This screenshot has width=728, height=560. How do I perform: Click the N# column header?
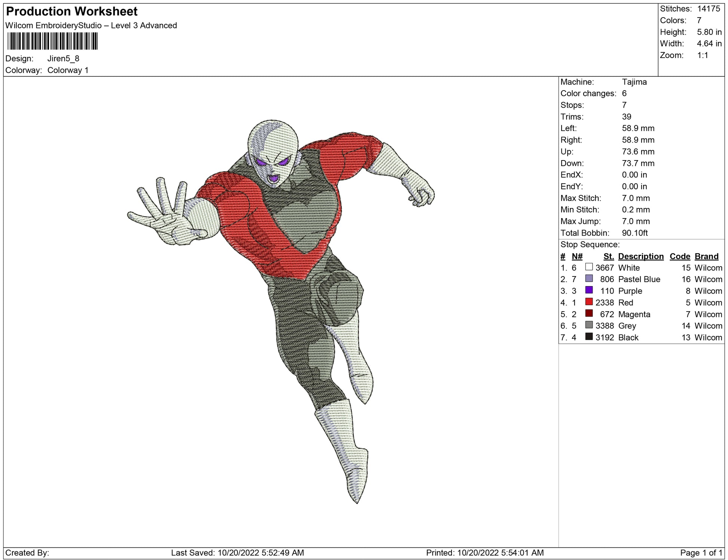click(577, 256)
